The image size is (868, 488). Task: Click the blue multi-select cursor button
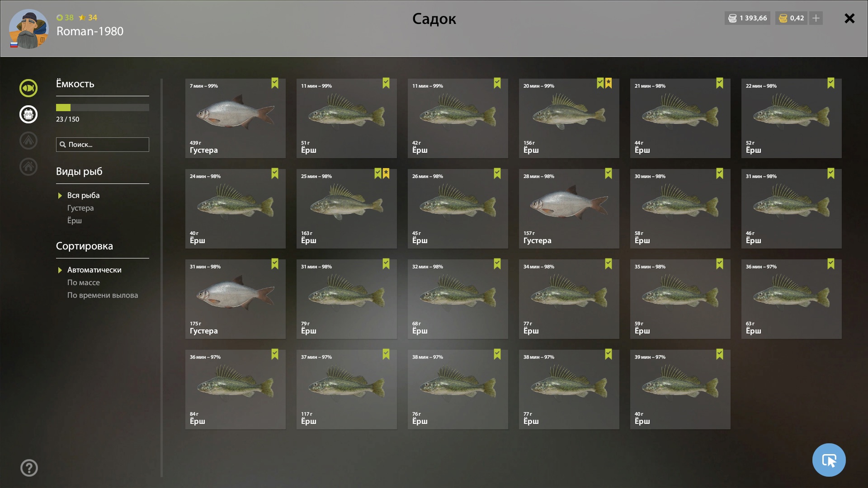point(829,460)
